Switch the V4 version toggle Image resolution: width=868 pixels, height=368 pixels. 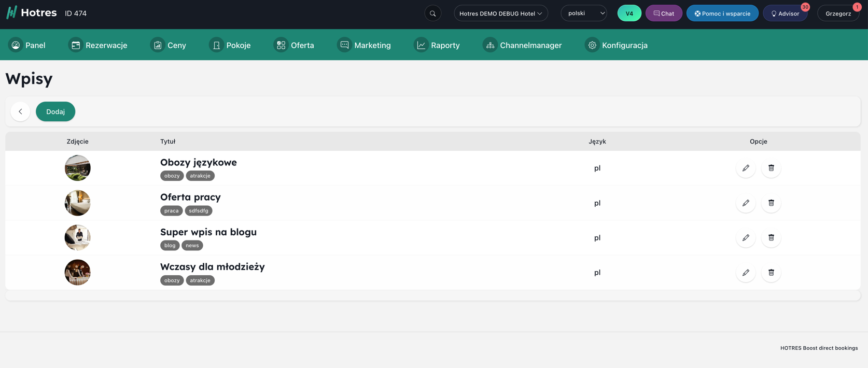tap(629, 13)
